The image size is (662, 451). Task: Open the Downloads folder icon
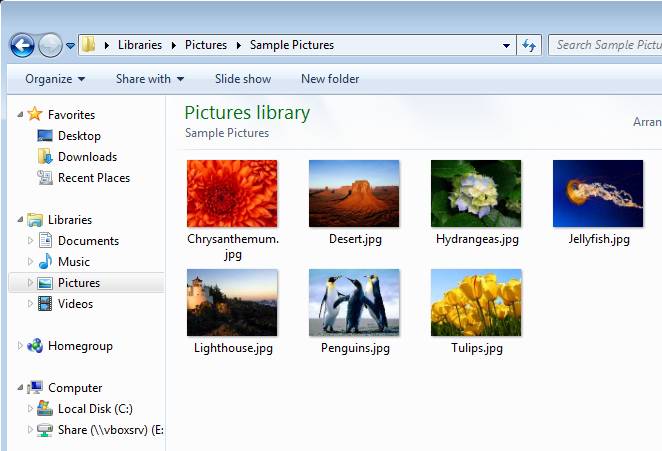(x=45, y=157)
